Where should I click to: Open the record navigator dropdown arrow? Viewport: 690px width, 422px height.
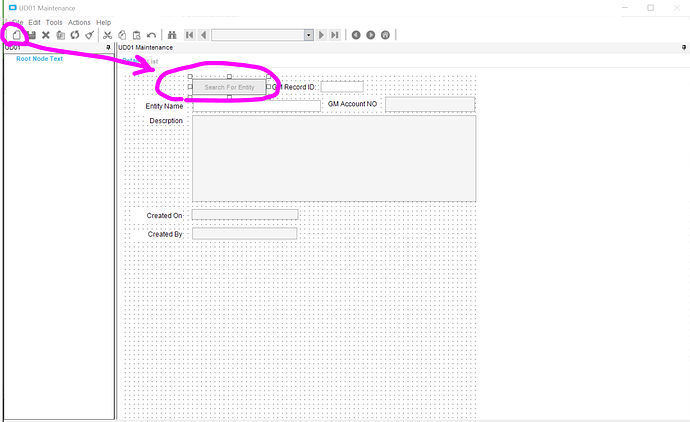[x=309, y=35]
